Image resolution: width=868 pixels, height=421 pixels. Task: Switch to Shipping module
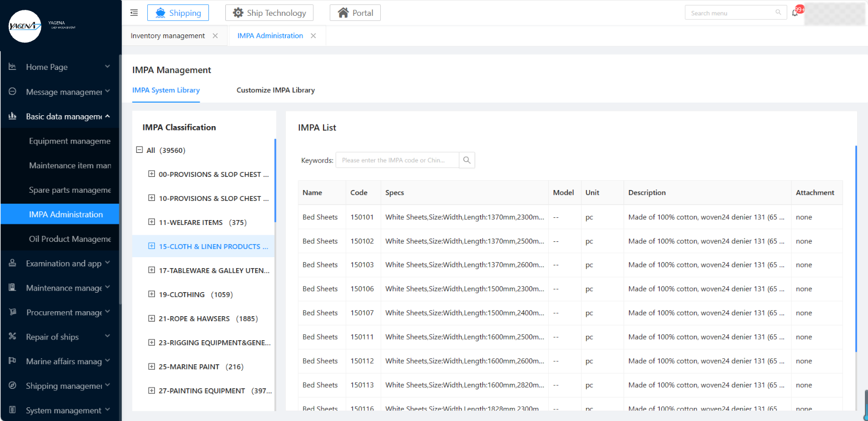tap(178, 13)
